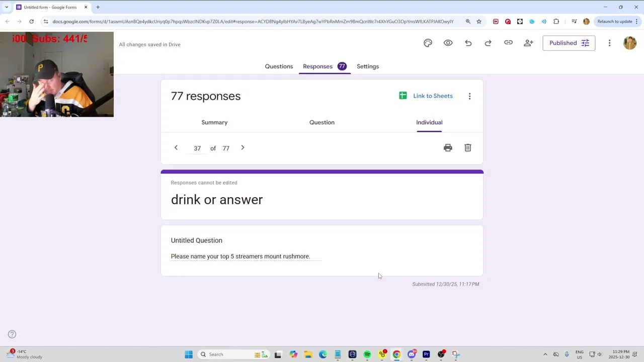Click the 'drink or answer' form title
The width and height of the screenshot is (644, 362).
[217, 200]
